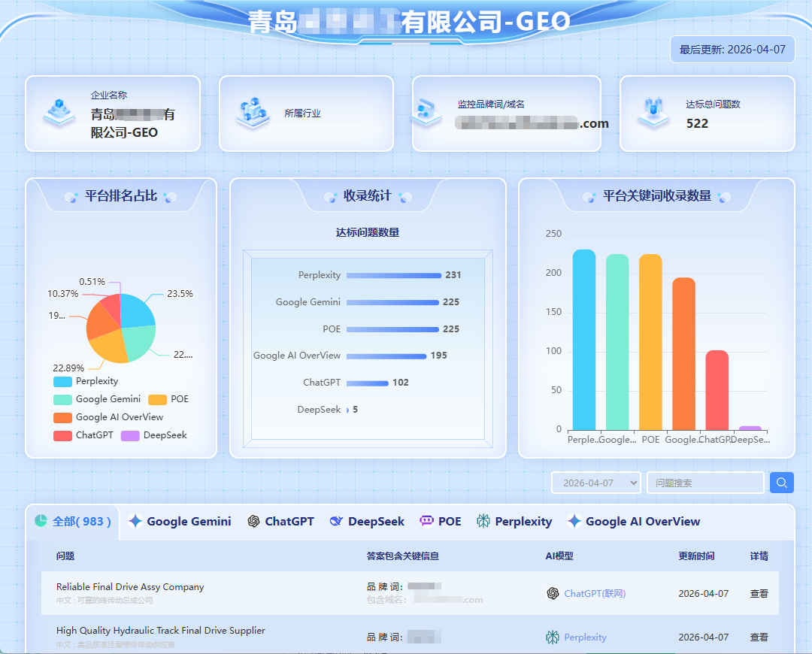812x654 pixels.
Task: Open ChatGPT(联网) model link
Action: pos(595,593)
